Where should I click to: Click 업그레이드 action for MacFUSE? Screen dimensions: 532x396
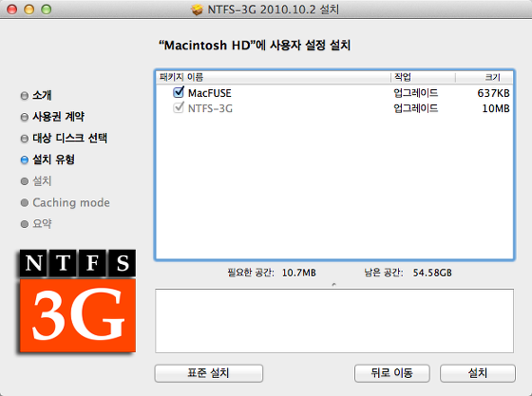point(416,93)
